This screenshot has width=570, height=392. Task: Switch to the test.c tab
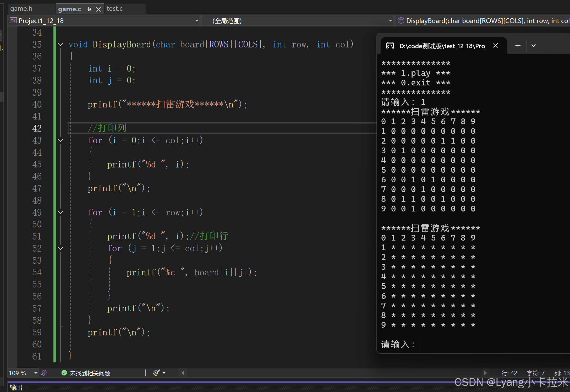point(115,9)
